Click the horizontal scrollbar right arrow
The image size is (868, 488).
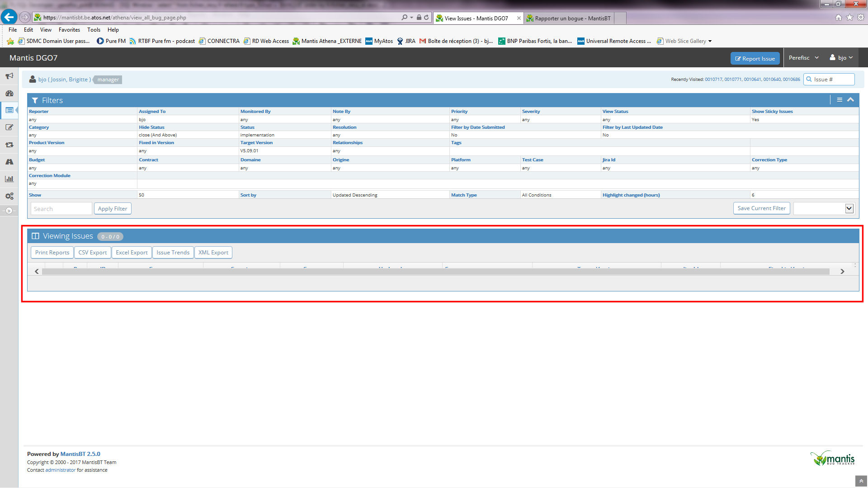click(842, 271)
